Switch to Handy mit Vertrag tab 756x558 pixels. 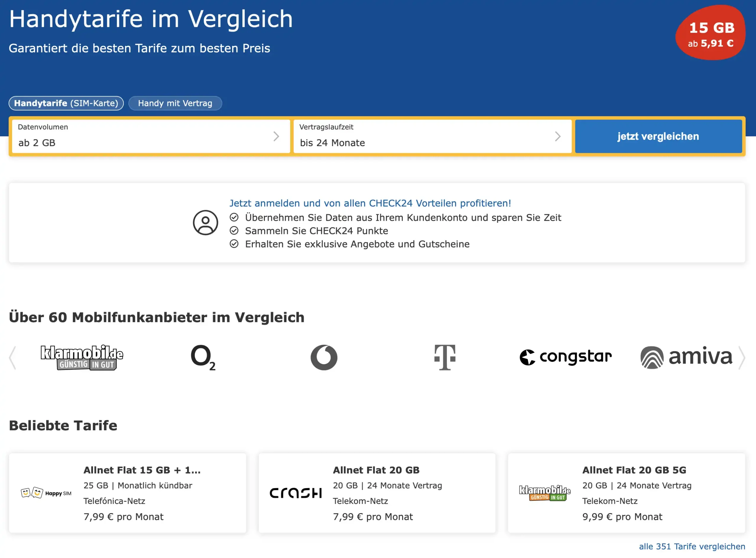(175, 103)
